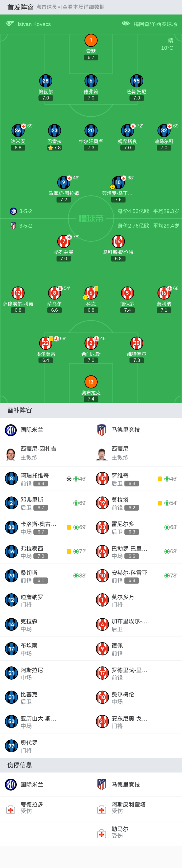Image resolution: width=182 pixels, height=868 pixels.
Task: Select substitute 安赫尔-科雷亚 row
Action: [136, 576]
